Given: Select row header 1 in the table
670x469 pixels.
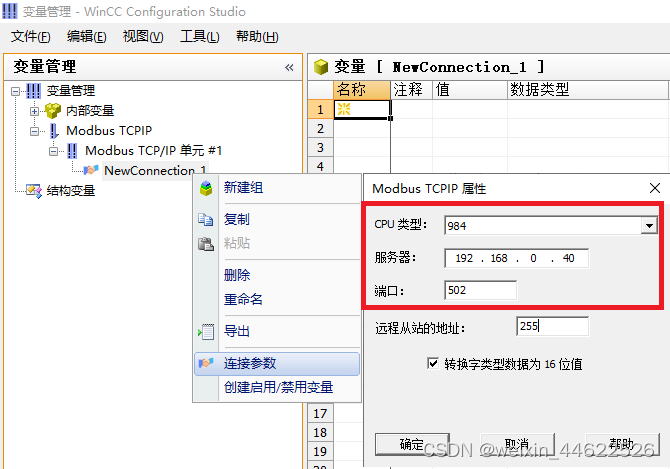Looking at the screenshot, I should [x=320, y=109].
